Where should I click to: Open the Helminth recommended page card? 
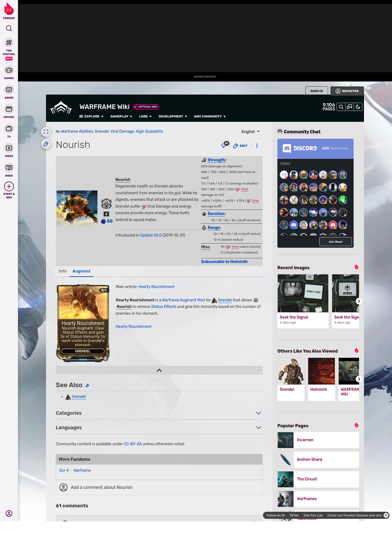(x=321, y=379)
